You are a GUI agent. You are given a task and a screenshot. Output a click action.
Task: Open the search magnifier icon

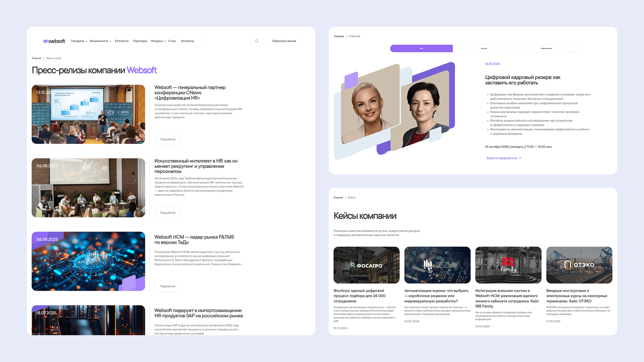pyautogui.click(x=257, y=41)
